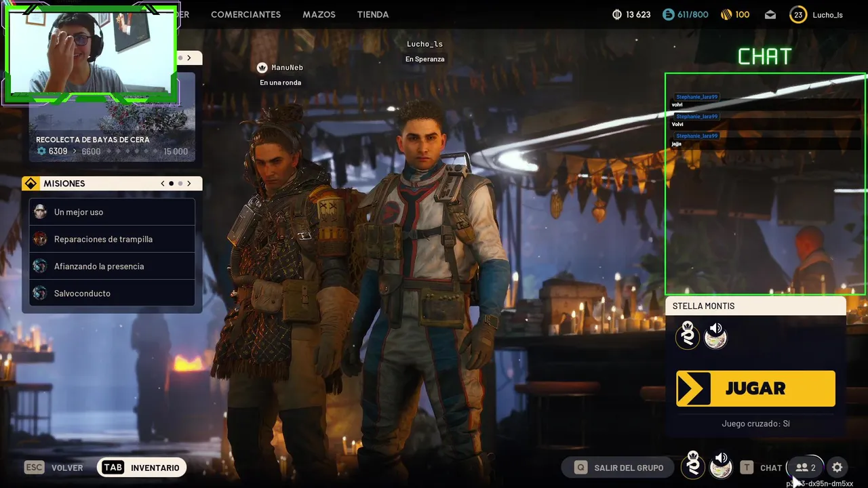Screen dimensions: 868x488
Task: Open the mission Salvoconducto
Action: [112, 293]
